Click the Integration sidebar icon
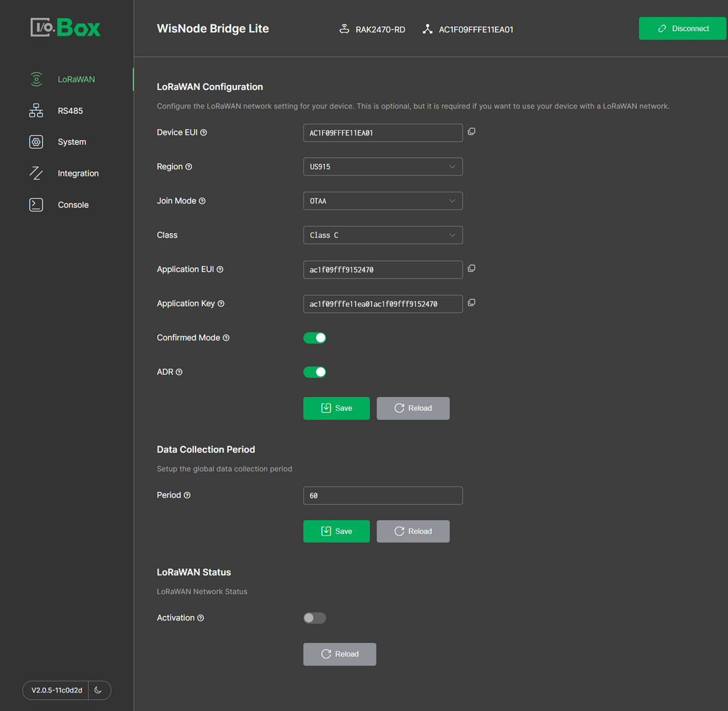The width and height of the screenshot is (728, 711). [36, 173]
